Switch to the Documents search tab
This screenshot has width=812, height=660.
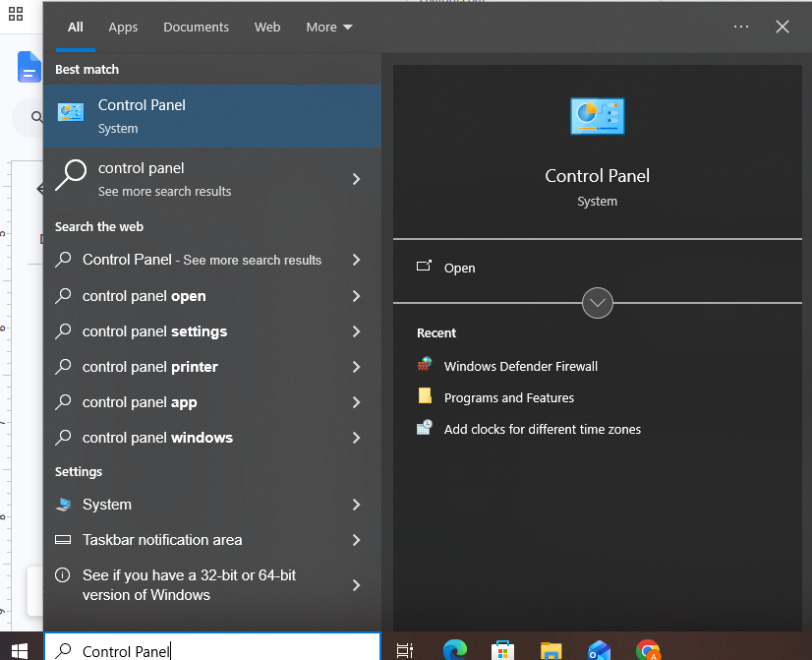coord(196,27)
